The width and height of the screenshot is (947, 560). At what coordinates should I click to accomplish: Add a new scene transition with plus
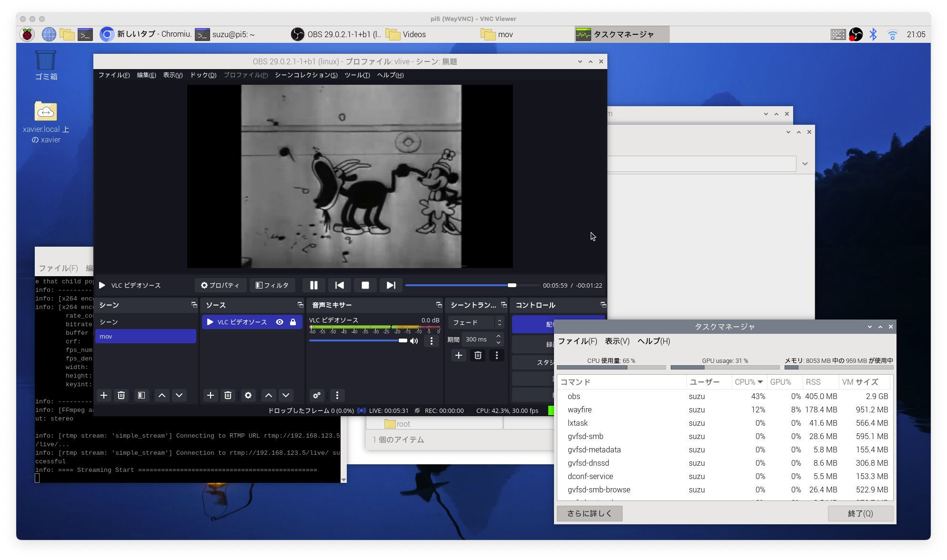point(458,355)
